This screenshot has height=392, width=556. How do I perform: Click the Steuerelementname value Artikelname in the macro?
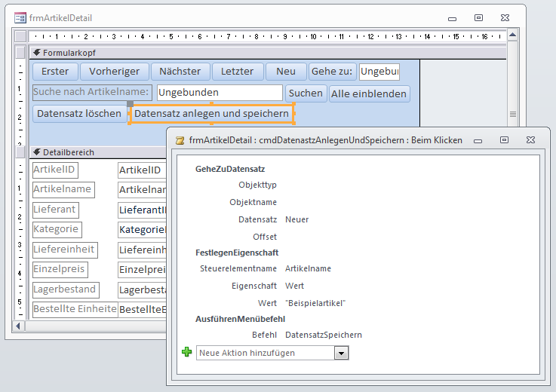[x=308, y=268]
